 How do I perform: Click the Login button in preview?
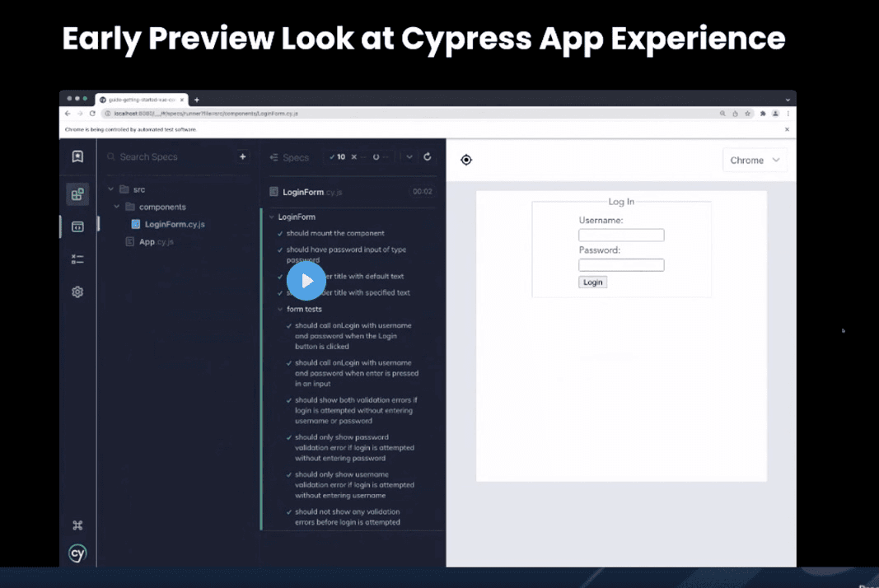point(592,282)
